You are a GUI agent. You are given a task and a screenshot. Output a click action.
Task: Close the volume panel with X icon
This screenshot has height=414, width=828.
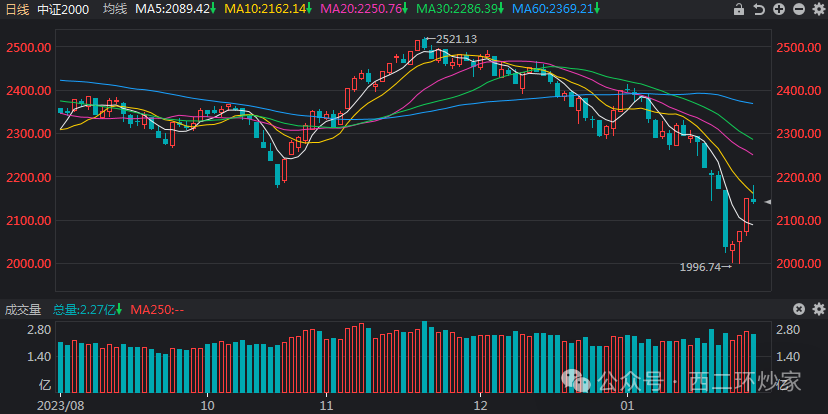(x=798, y=309)
